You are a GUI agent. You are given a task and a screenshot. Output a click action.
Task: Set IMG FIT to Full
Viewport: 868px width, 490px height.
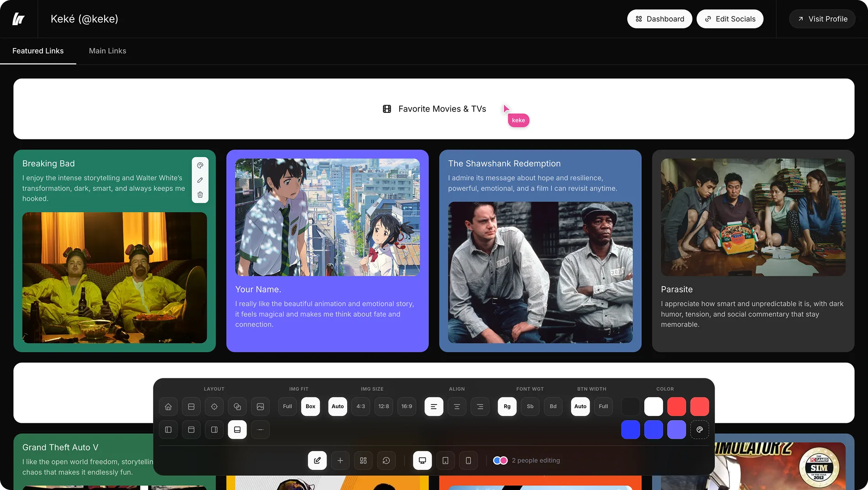[x=287, y=406]
